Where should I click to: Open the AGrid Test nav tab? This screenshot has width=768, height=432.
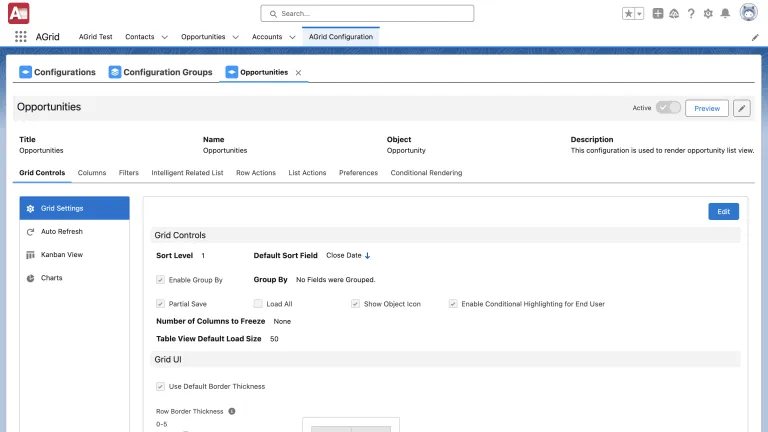pos(96,37)
